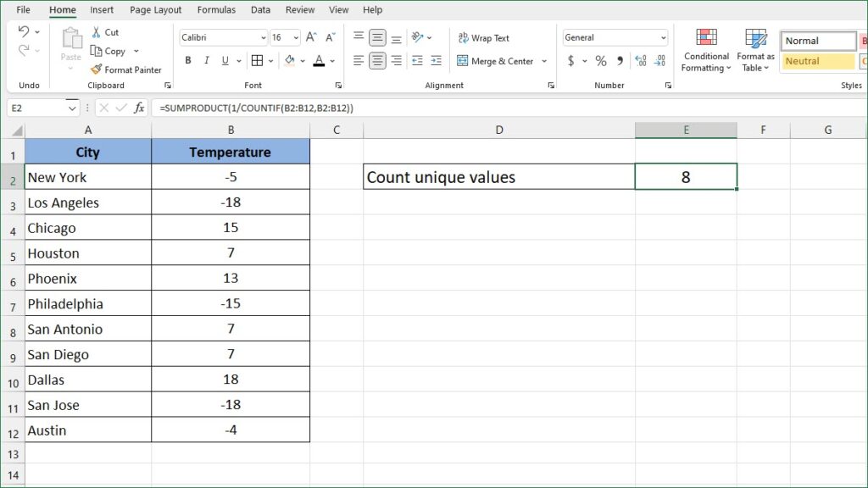The image size is (868, 488).
Task: Apply bold formatting with the Bold icon
Action: click(x=187, y=60)
